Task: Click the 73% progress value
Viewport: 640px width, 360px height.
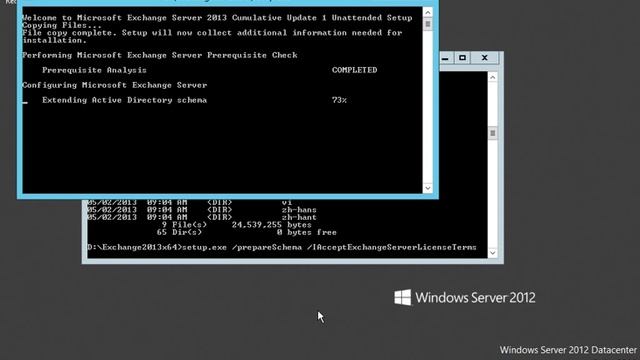Action: coord(339,100)
